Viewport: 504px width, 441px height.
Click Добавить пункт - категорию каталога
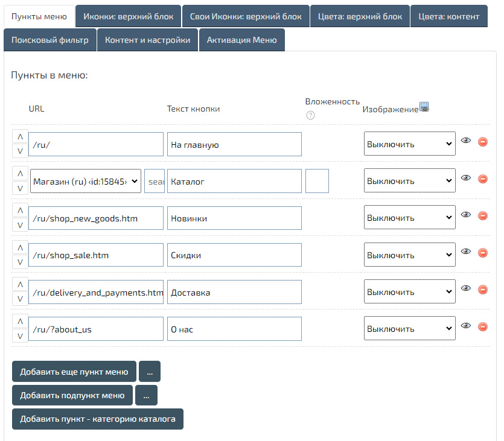pyautogui.click(x=97, y=419)
